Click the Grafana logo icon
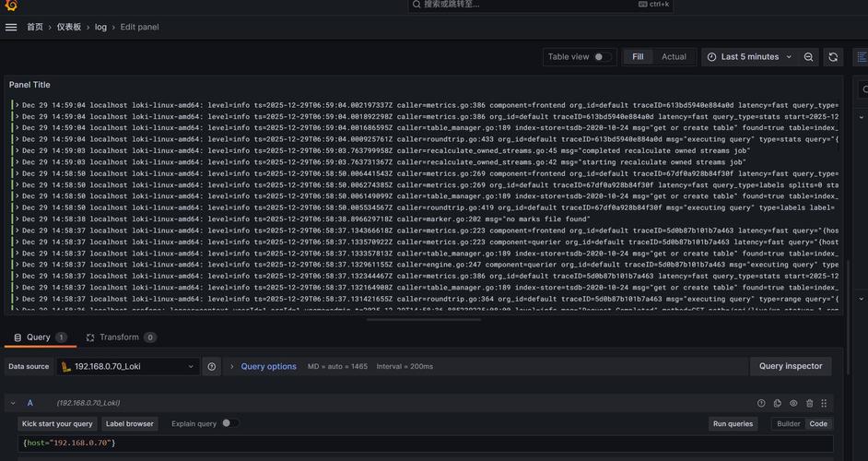 [10, 5]
